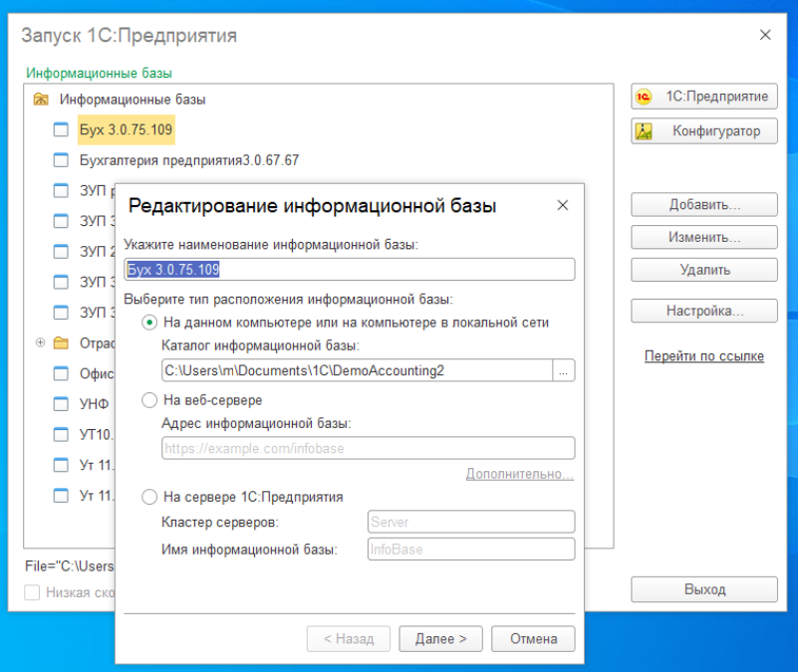Select the На веб-сервере radio option
This screenshot has height=672, width=800.
click(x=149, y=400)
